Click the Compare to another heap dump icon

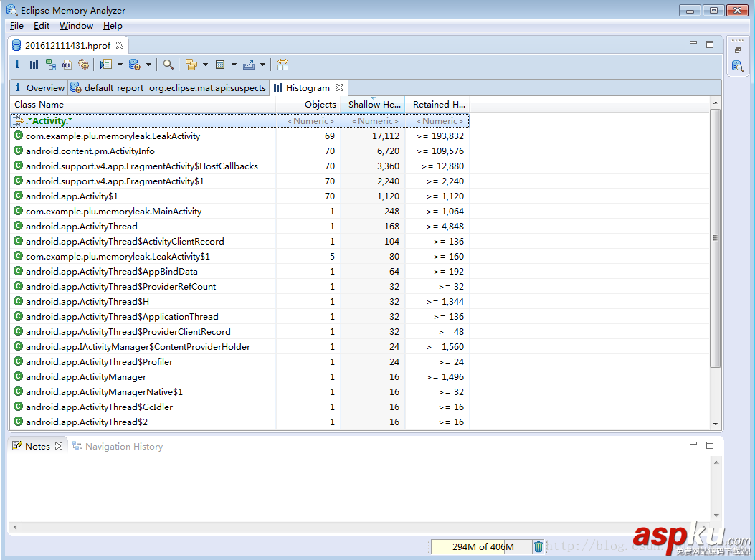click(x=283, y=65)
